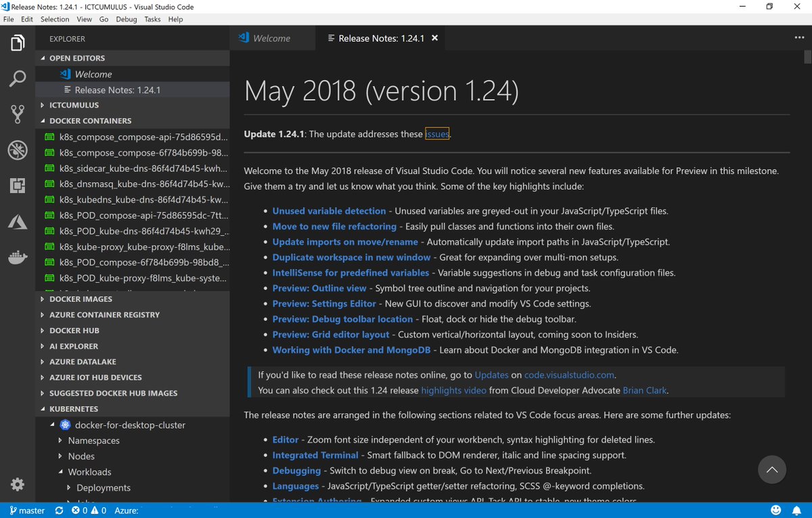
Task: Open the Explorer view in activity bar
Action: 18,43
